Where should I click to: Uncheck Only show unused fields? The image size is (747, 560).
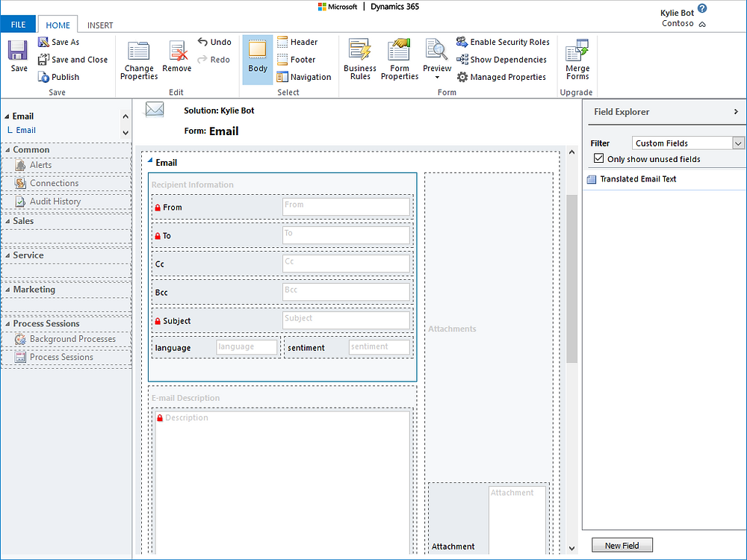point(599,158)
